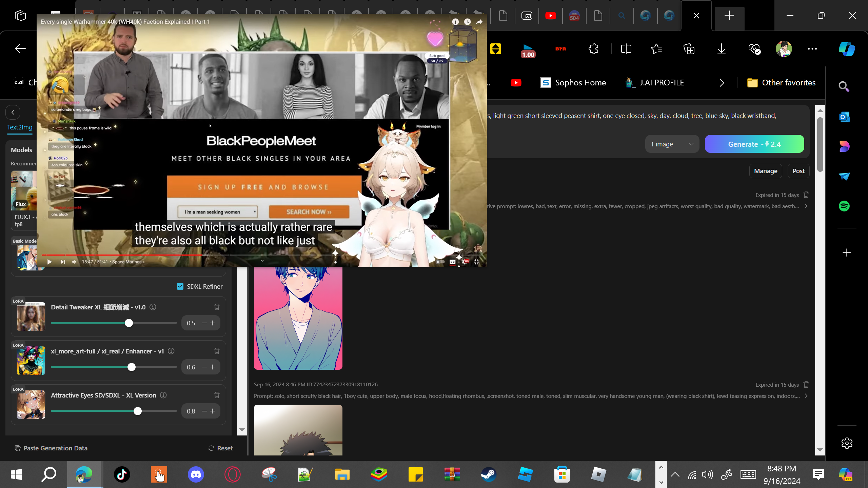The image size is (868, 488).
Task: Adjust the Attractive Eyes weight slider
Action: pyautogui.click(x=138, y=411)
